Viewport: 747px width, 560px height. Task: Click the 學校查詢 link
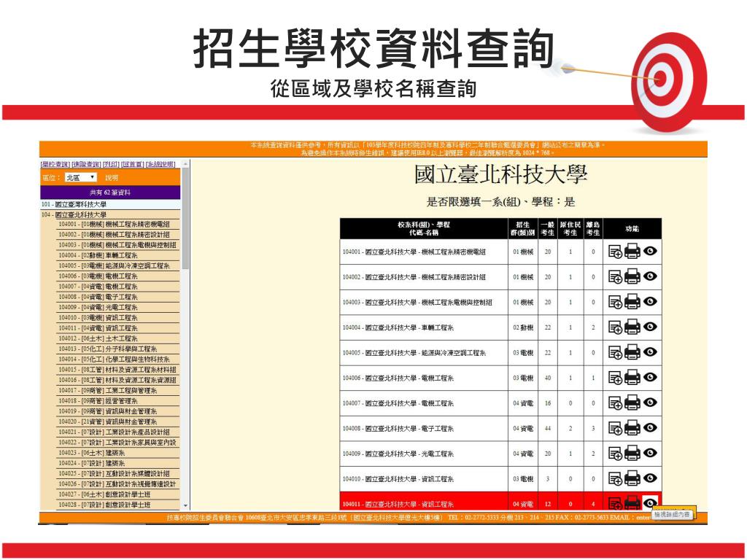click(55, 164)
